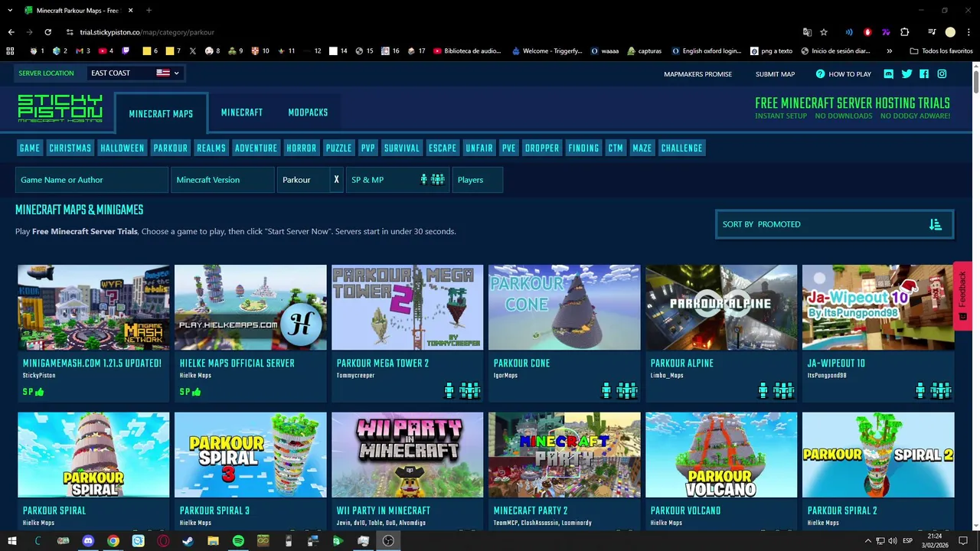Select the CTM category
The image size is (980, 551).
(x=616, y=148)
